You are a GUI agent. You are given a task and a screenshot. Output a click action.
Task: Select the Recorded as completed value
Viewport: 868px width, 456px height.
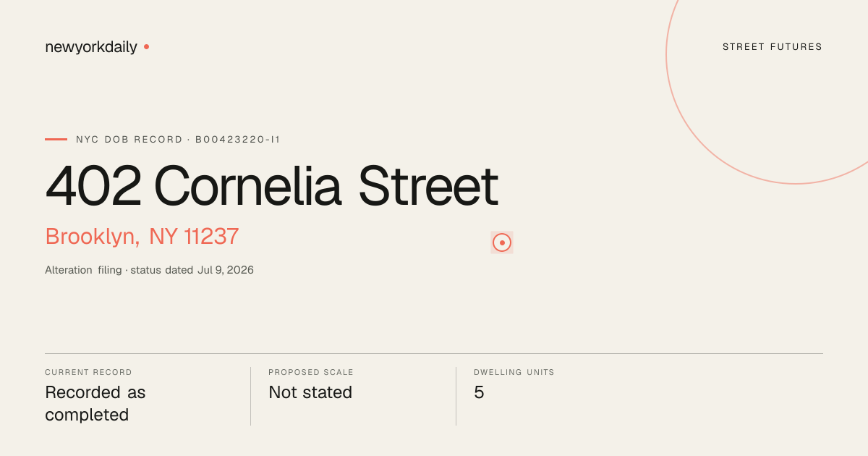pos(95,404)
